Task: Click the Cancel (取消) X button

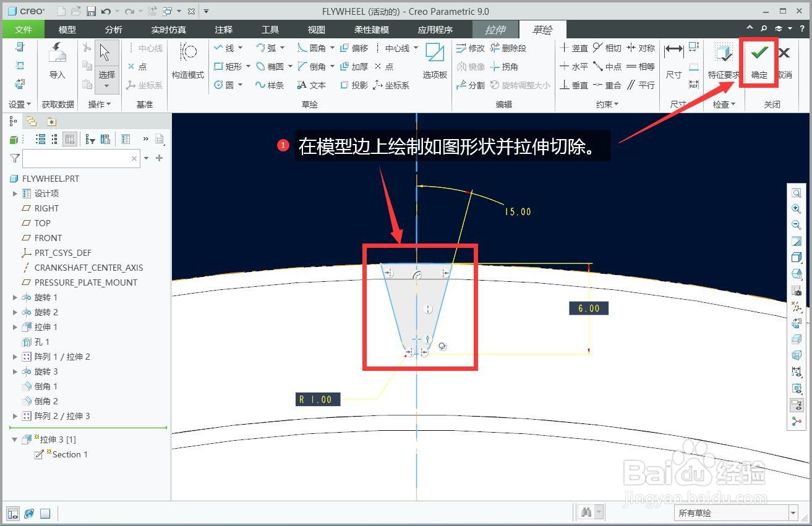Action: [784, 61]
